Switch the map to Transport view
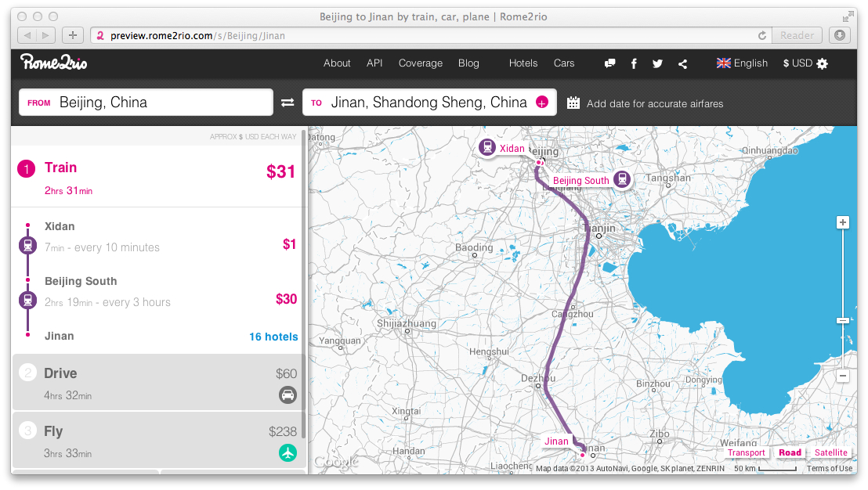This screenshot has width=868, height=490. coord(747,452)
